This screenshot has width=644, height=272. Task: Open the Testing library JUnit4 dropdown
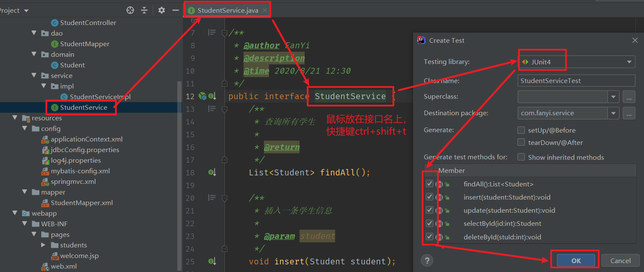click(577, 62)
